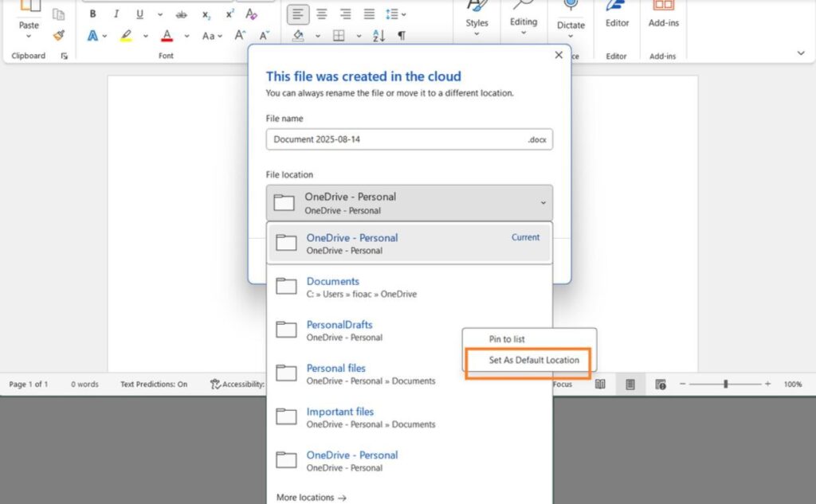The height and width of the screenshot is (504, 816).
Task: Open borders dropdown arrow
Action: coord(359,36)
